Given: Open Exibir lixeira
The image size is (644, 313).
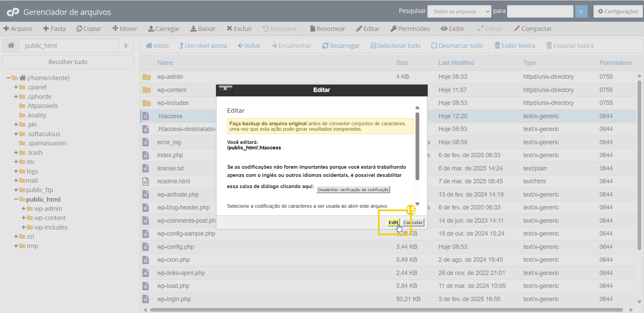Looking at the screenshot, I should pyautogui.click(x=515, y=46).
